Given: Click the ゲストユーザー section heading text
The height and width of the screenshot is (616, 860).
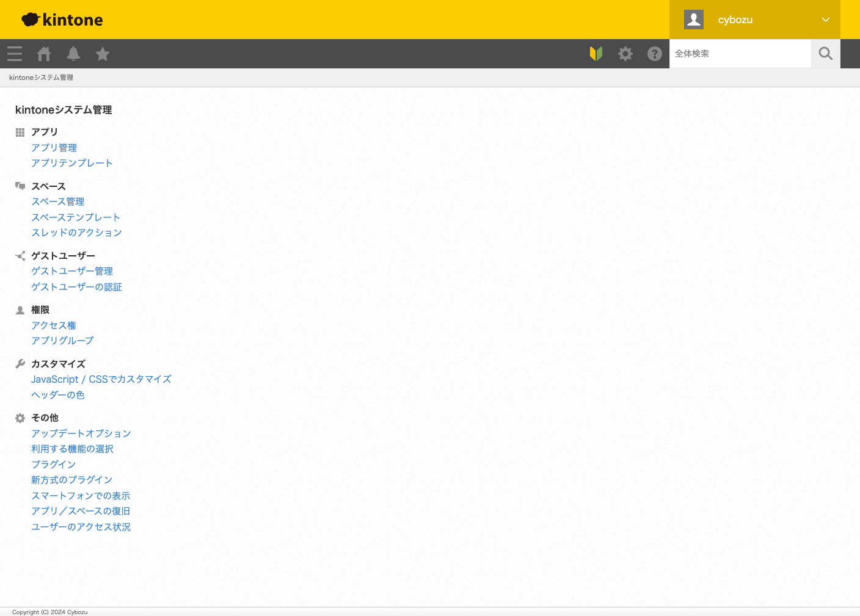Looking at the screenshot, I should coord(64,256).
